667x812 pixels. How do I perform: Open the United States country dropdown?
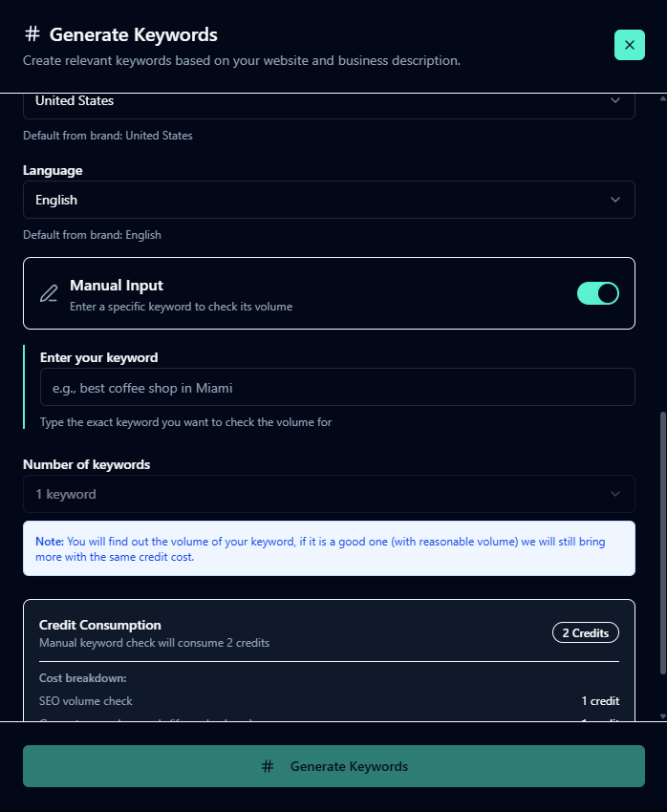325,101
